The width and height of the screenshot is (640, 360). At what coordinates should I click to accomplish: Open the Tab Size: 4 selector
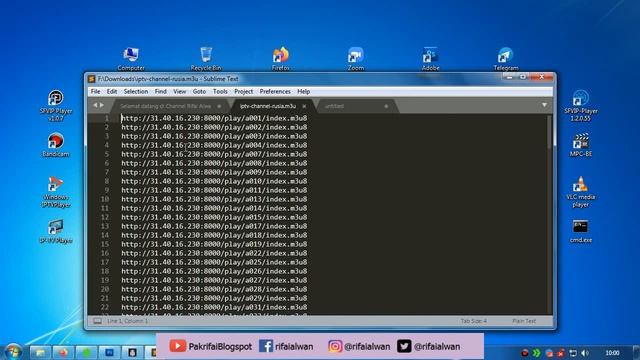[x=473, y=321]
